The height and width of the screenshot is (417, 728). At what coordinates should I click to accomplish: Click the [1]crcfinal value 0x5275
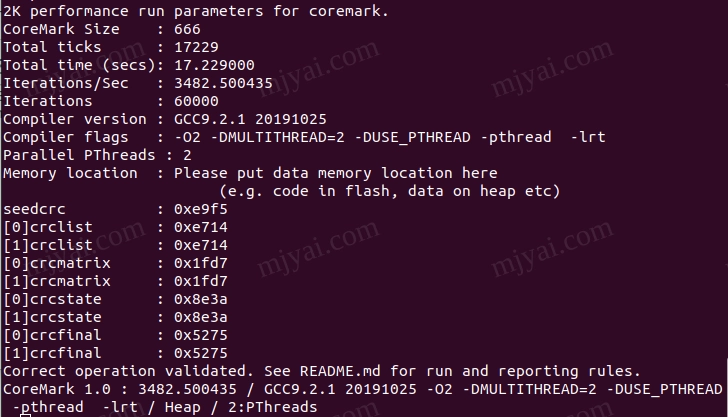(201, 353)
